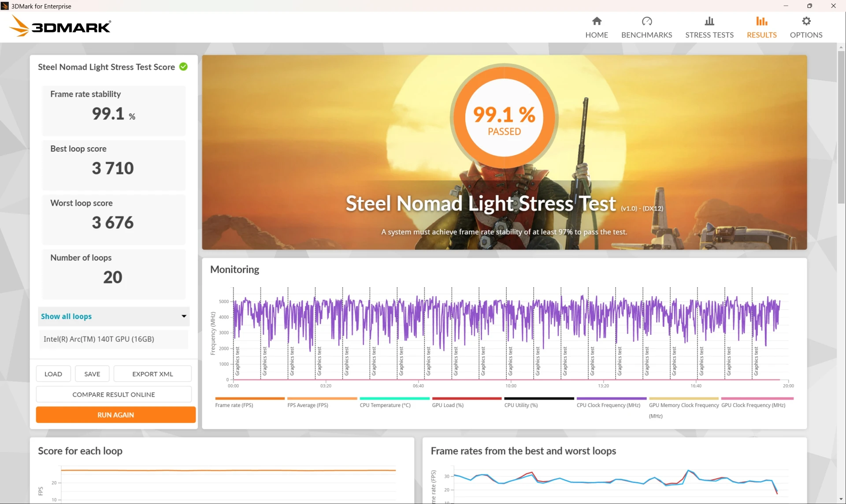Screen dimensions: 846x504
Task: Click the 10:00 timeline marker on Monitoring chart
Action: (x=511, y=386)
